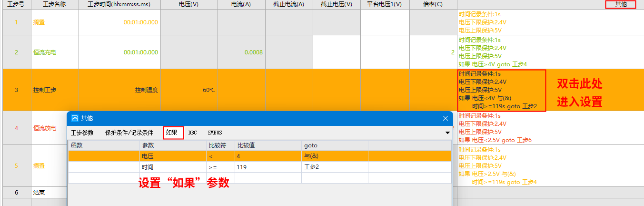Switch to the DBC tab
The image size is (644, 206).
point(193,133)
